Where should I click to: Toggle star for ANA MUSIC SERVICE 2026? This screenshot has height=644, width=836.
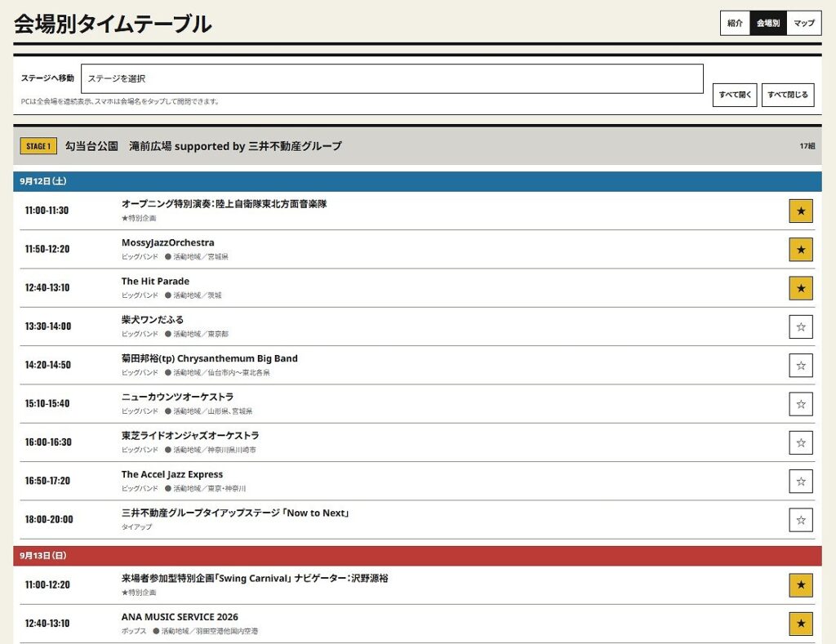click(x=801, y=624)
